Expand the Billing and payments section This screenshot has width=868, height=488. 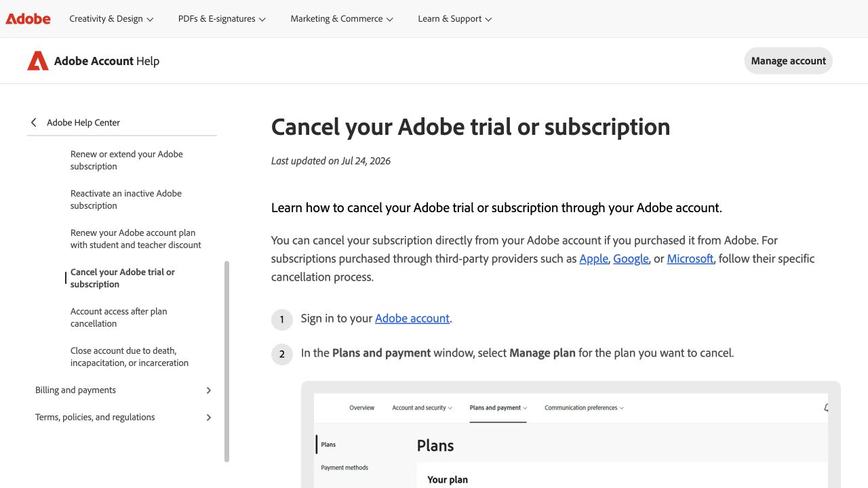click(x=123, y=390)
